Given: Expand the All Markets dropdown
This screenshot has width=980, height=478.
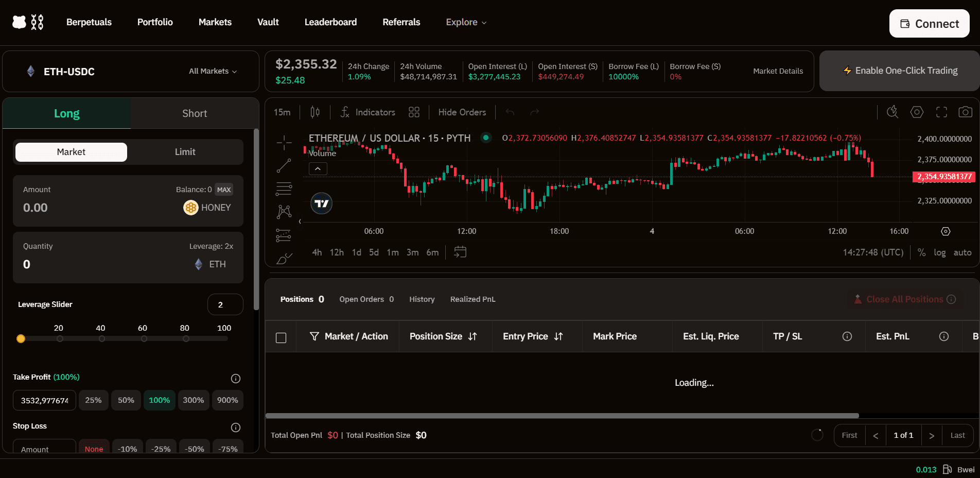Looking at the screenshot, I should coord(213,71).
